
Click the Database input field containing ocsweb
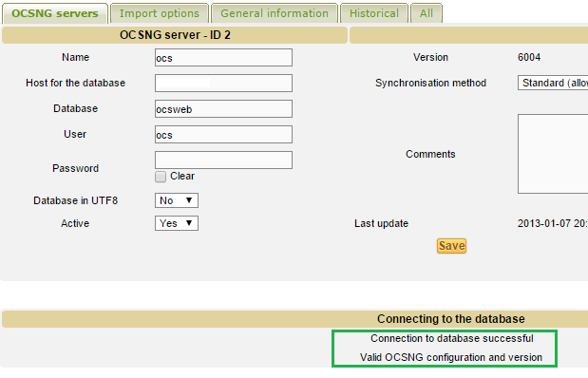click(x=223, y=109)
